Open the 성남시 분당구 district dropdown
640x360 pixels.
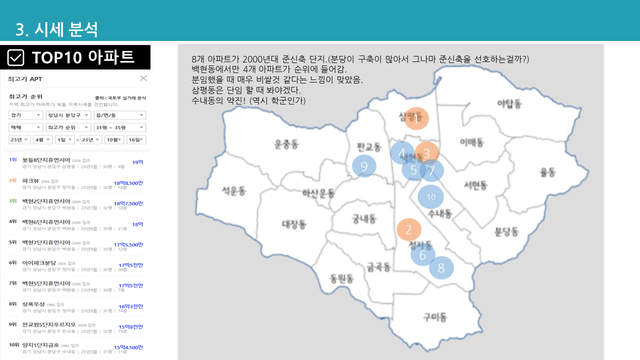(x=68, y=115)
